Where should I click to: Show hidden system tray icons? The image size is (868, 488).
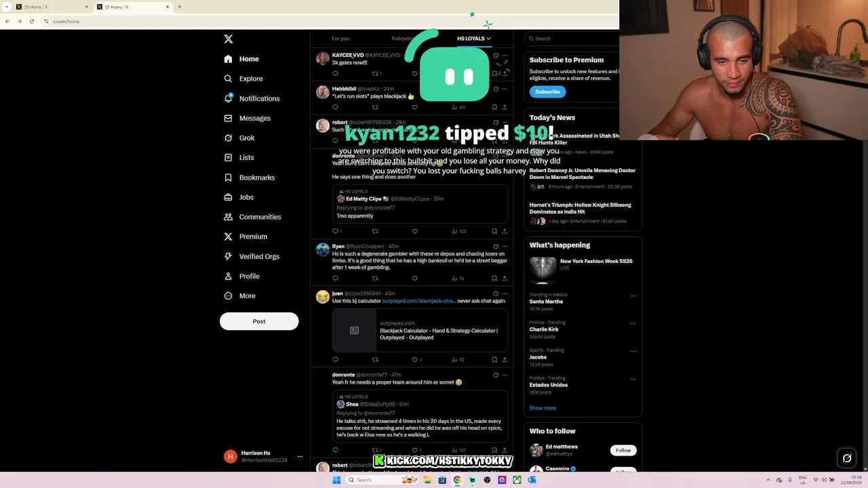click(x=768, y=480)
